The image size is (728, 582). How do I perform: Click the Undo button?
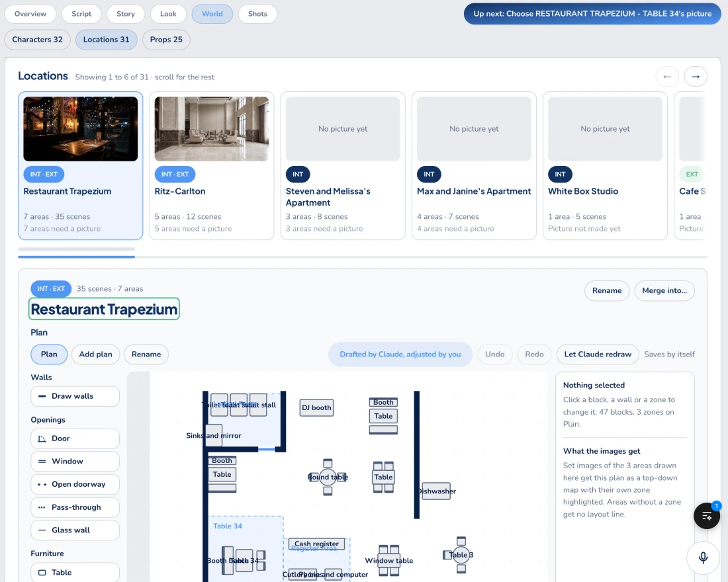(x=495, y=354)
